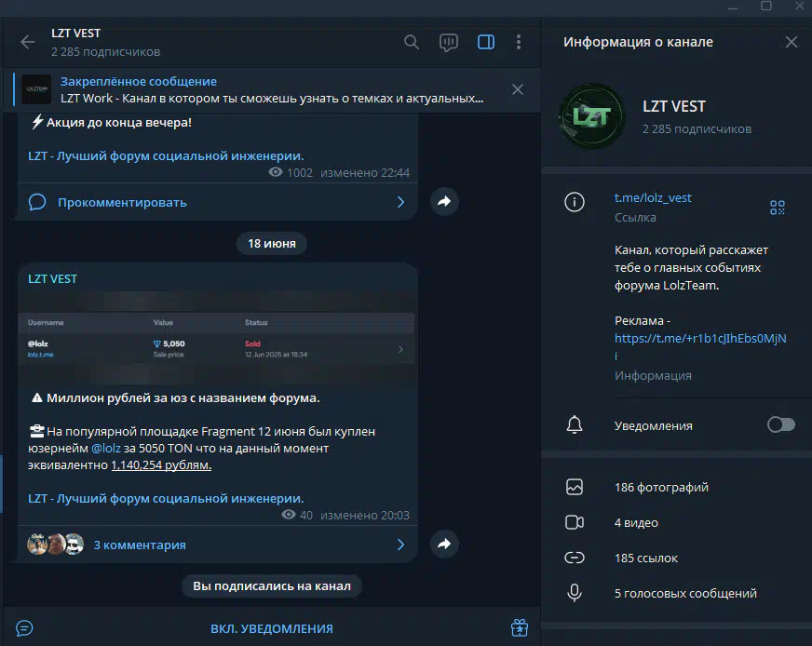Open the discussion chat icon at bottom left
The width and height of the screenshot is (812, 646).
24,628
